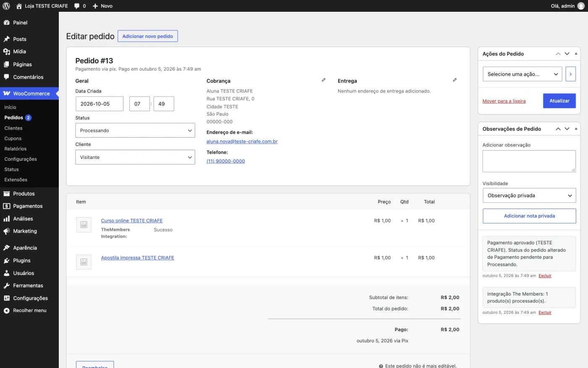Image resolution: width=588 pixels, height=368 pixels.
Task: Click the Pagamentos sidebar icon
Action: (x=7, y=206)
